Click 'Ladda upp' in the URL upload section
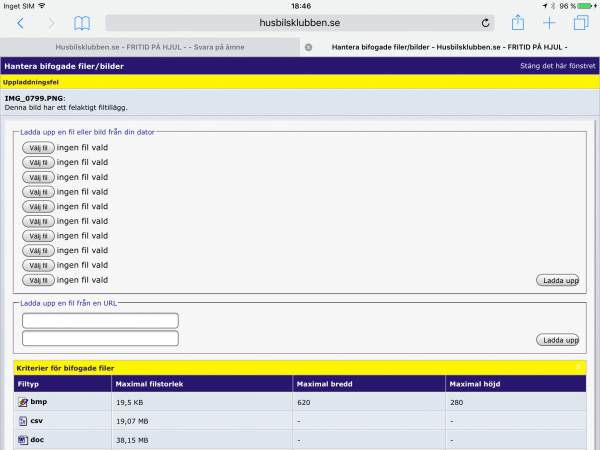600x450 pixels. click(558, 340)
